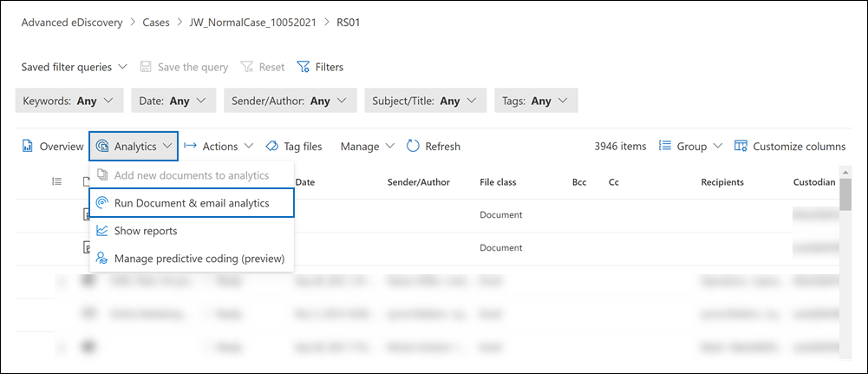Click the Analytics toolbar icon
Screen dimensions: 868x374
click(103, 147)
